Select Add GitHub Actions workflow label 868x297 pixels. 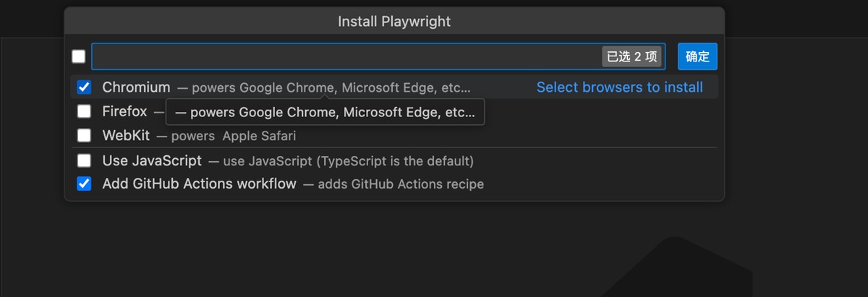tap(199, 184)
